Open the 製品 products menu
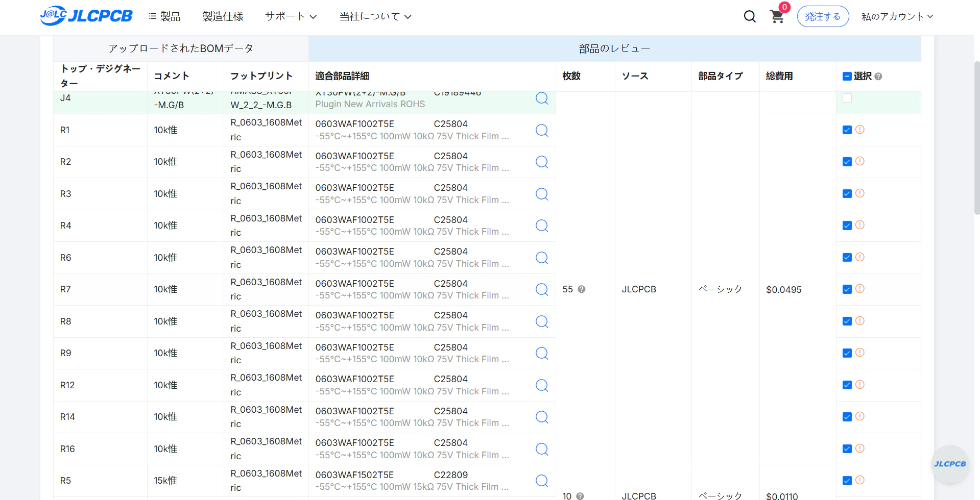 164,17
